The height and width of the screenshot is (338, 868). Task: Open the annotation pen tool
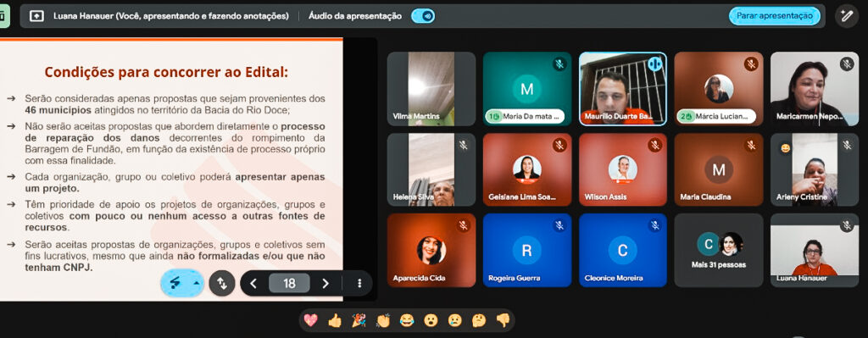tap(847, 16)
